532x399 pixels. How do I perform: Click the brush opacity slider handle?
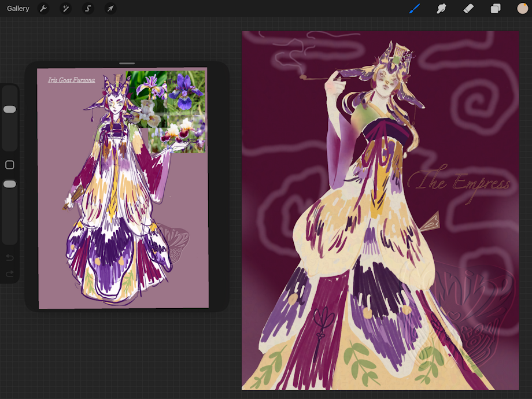pyautogui.click(x=9, y=184)
